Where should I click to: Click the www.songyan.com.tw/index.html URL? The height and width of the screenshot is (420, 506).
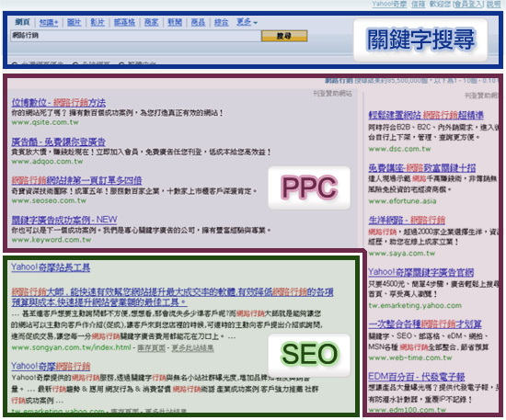[72, 347]
